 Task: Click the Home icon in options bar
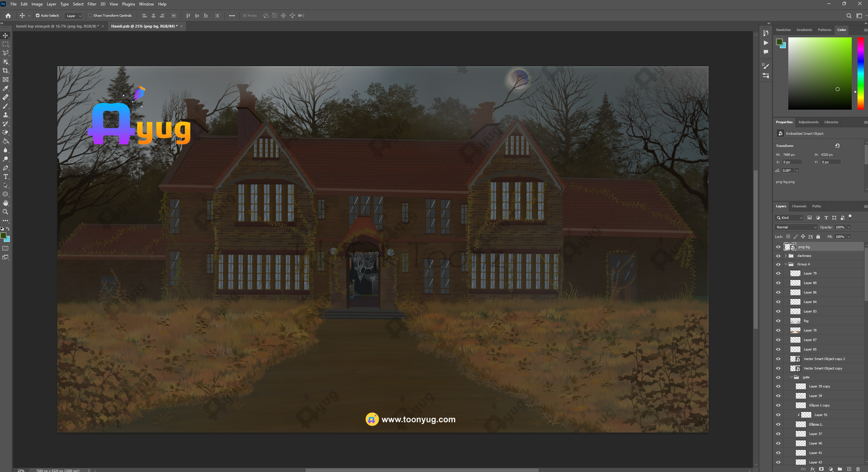coord(8,16)
